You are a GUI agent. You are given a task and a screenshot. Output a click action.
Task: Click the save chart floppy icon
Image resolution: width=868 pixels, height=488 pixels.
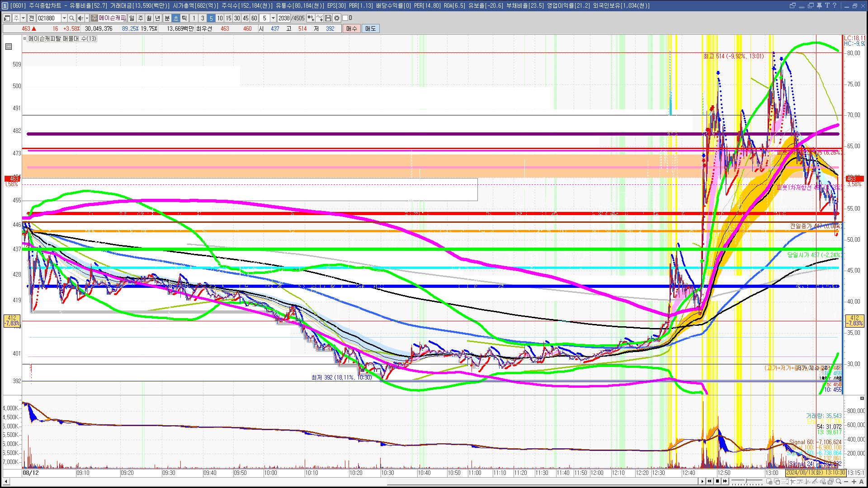328,18
